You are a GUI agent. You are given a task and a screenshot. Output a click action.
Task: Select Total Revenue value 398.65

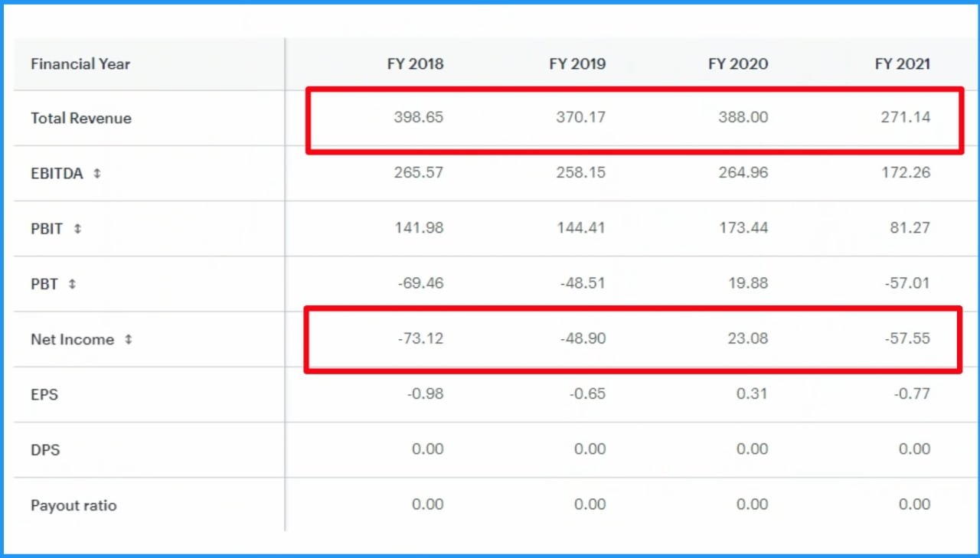[x=419, y=118]
